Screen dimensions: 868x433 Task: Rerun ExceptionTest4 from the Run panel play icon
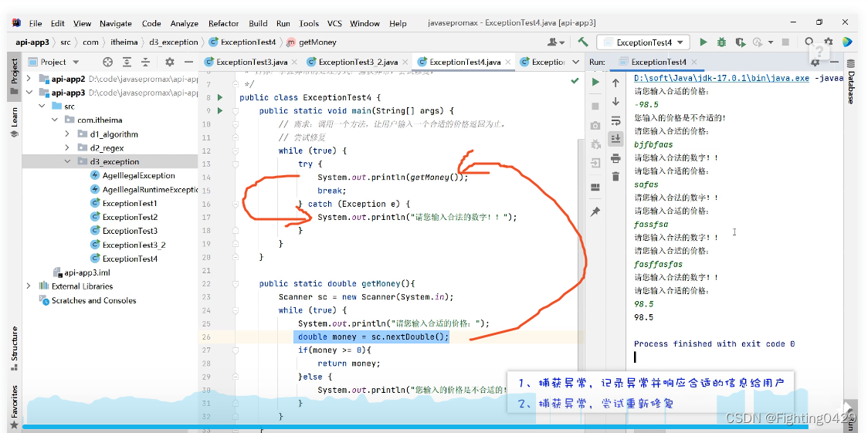point(595,83)
